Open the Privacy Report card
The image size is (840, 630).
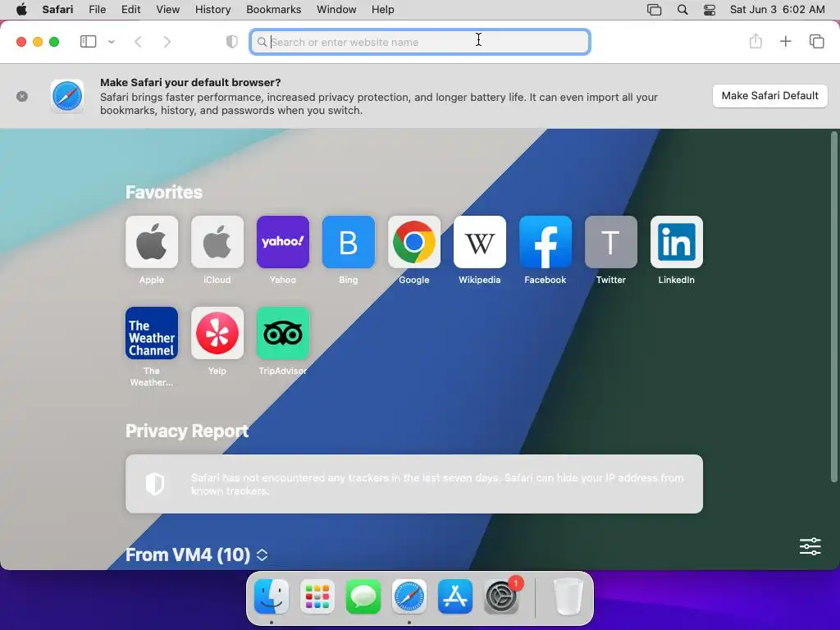[414, 484]
